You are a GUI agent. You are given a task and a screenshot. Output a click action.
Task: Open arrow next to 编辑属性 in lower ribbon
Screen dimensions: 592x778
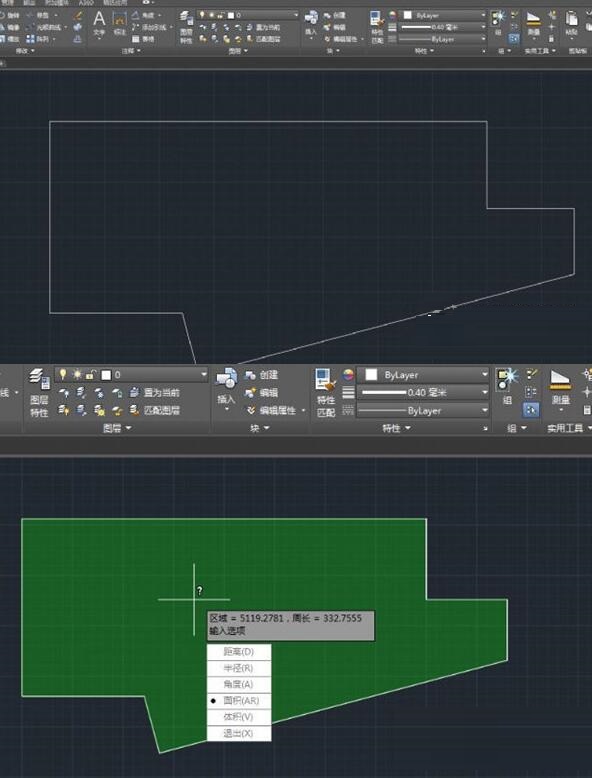(303, 410)
